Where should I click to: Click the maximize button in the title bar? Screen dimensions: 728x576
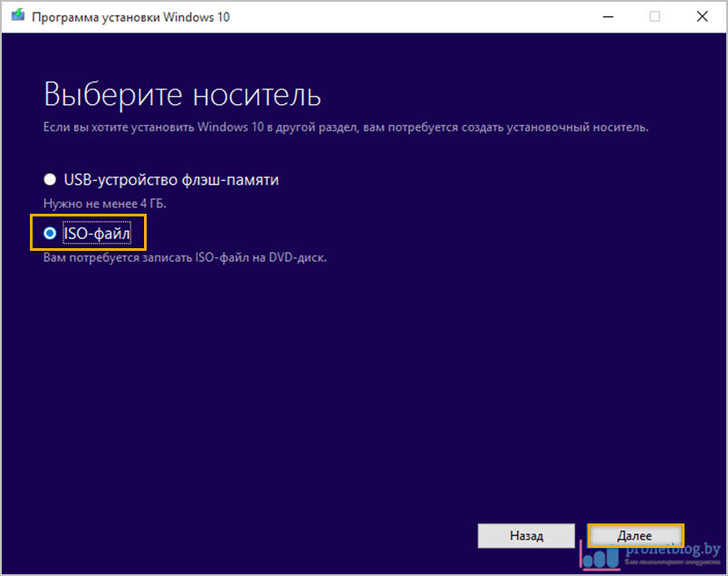coord(655,16)
